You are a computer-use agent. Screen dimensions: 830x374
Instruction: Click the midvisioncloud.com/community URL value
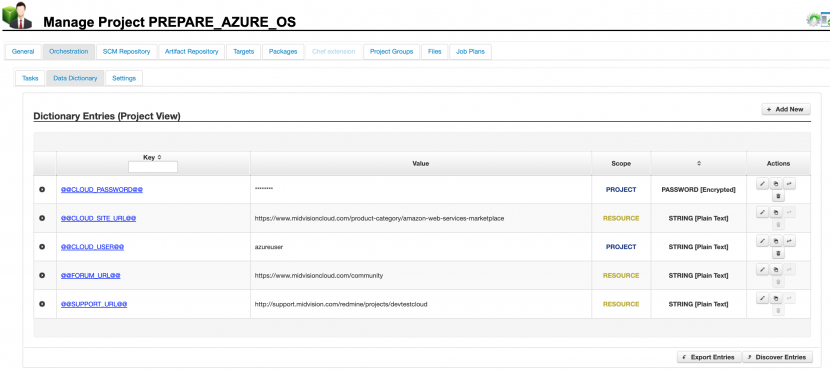pos(319,276)
